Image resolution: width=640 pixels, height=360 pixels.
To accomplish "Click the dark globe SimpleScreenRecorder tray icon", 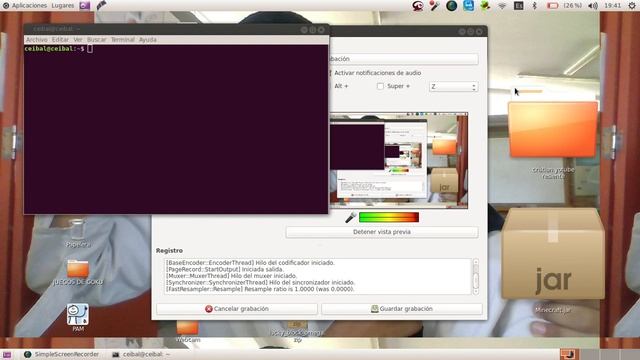I will tap(451, 6).
